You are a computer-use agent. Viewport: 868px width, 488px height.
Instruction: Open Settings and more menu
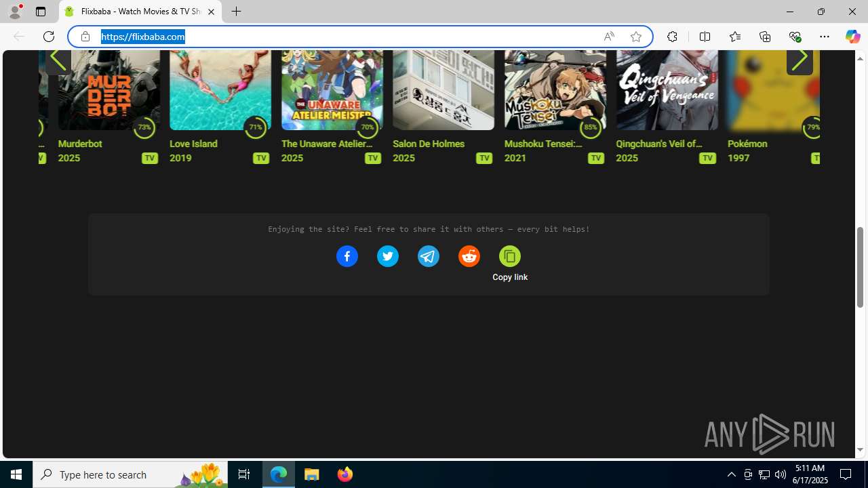825,37
